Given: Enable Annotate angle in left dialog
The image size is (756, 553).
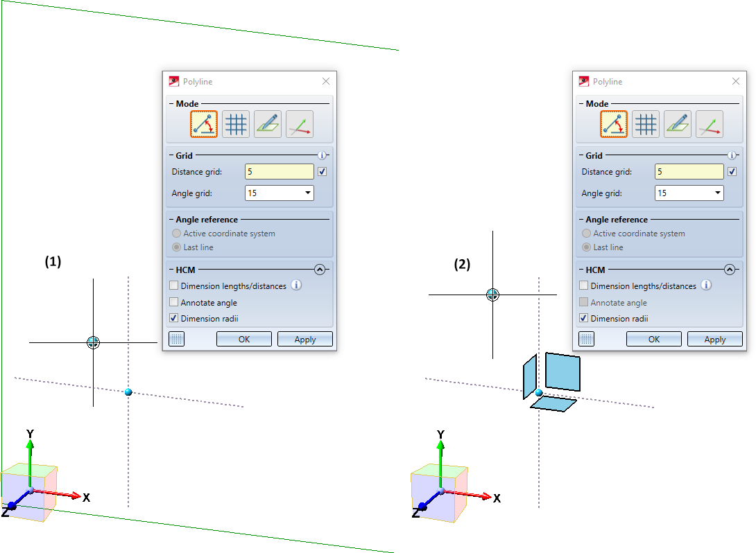Looking at the screenshot, I should coord(174,302).
